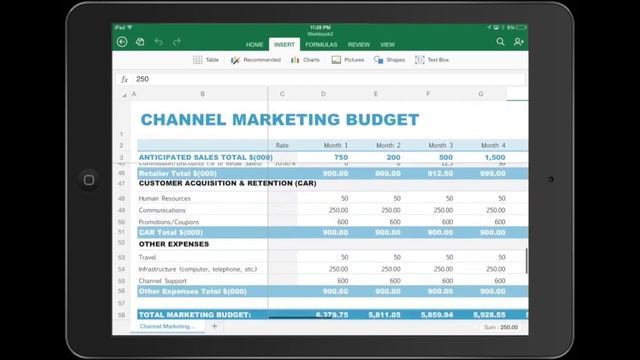Select row 51 header
The height and width of the screenshot is (360, 640).
tap(121, 232)
